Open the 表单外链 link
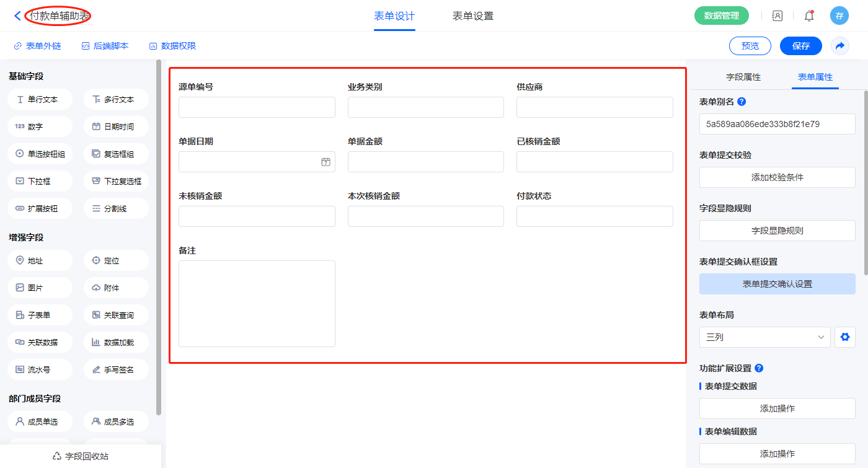The image size is (868, 468). [38, 46]
